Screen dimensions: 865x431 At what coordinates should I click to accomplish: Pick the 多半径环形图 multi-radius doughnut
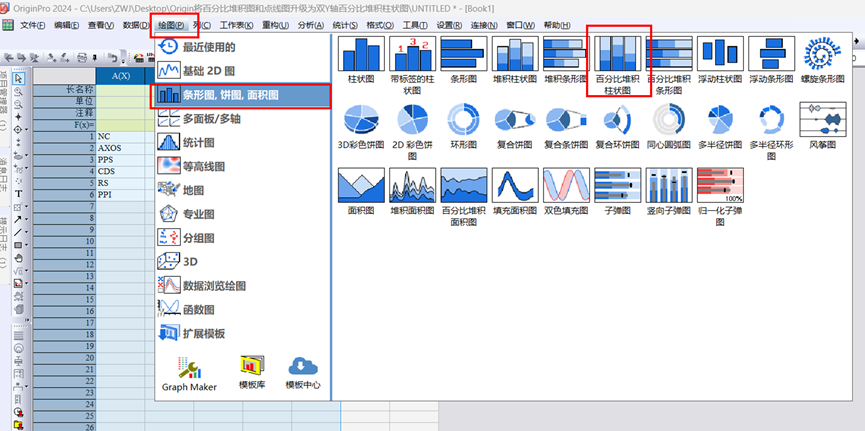[771, 131]
